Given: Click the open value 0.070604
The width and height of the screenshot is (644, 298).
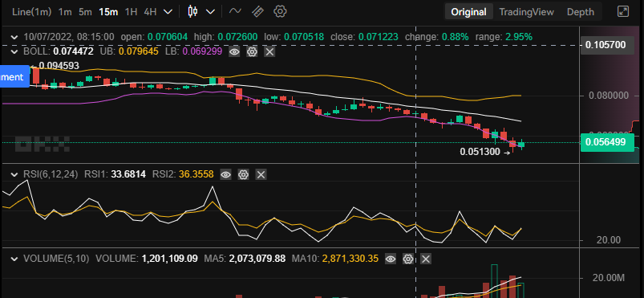Looking at the screenshot, I should tap(168, 37).
